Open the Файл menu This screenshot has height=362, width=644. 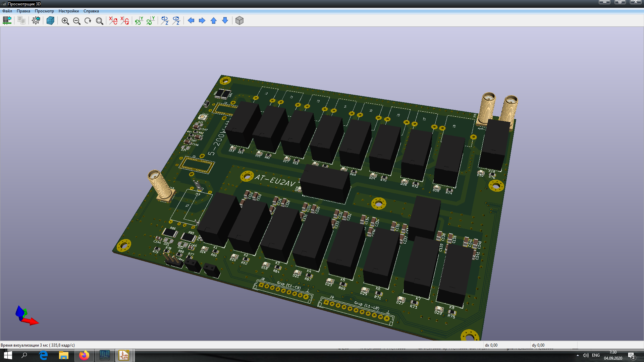click(7, 11)
